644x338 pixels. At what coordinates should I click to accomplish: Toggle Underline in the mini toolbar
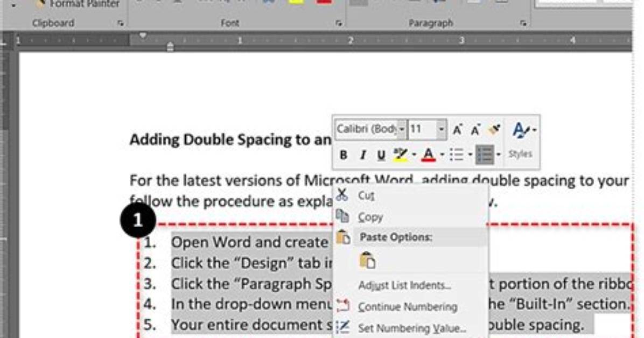[381, 155]
